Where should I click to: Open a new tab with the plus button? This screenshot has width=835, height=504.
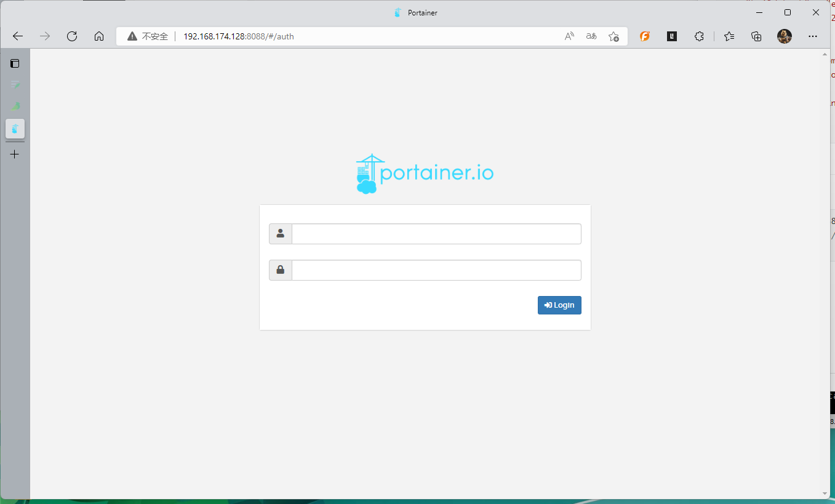click(x=15, y=154)
